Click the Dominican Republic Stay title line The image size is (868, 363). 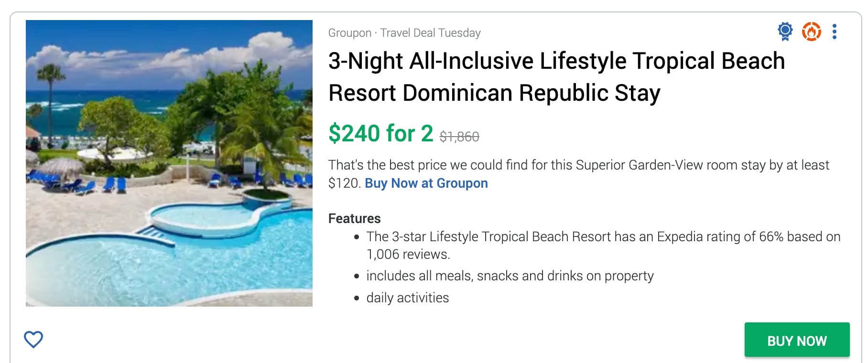494,93
